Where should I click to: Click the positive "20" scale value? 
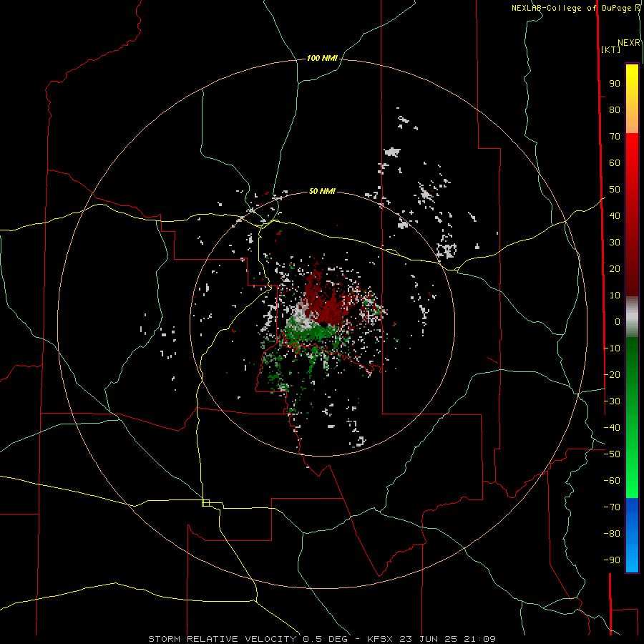tap(615, 269)
